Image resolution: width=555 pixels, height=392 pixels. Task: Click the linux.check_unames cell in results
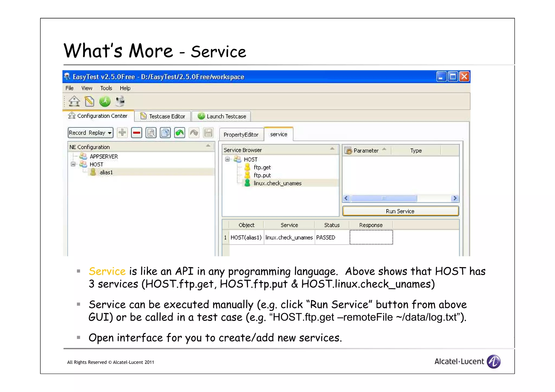tap(289, 237)
